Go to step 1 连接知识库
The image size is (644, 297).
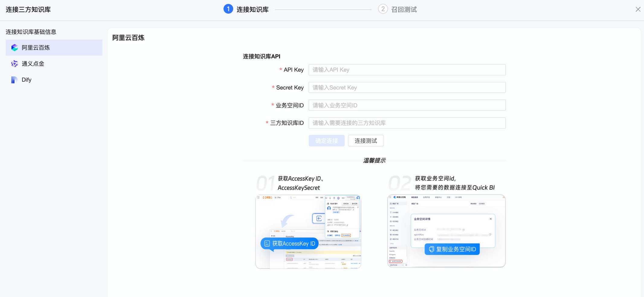246,9
